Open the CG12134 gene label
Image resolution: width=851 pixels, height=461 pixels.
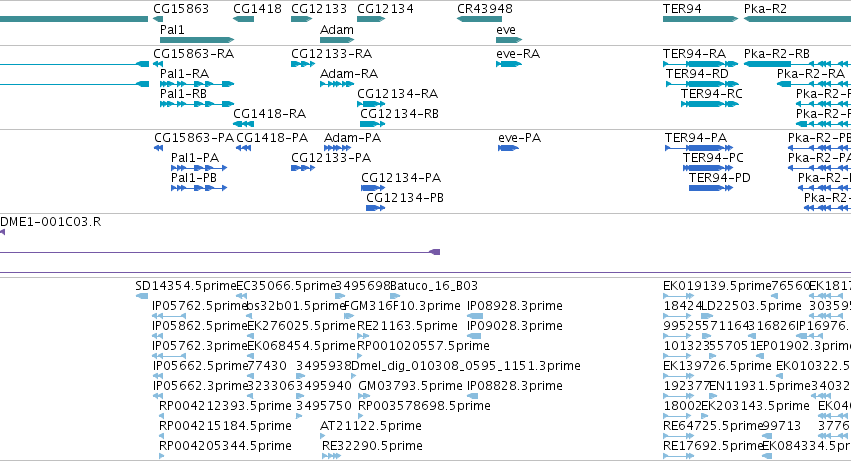(x=385, y=9)
